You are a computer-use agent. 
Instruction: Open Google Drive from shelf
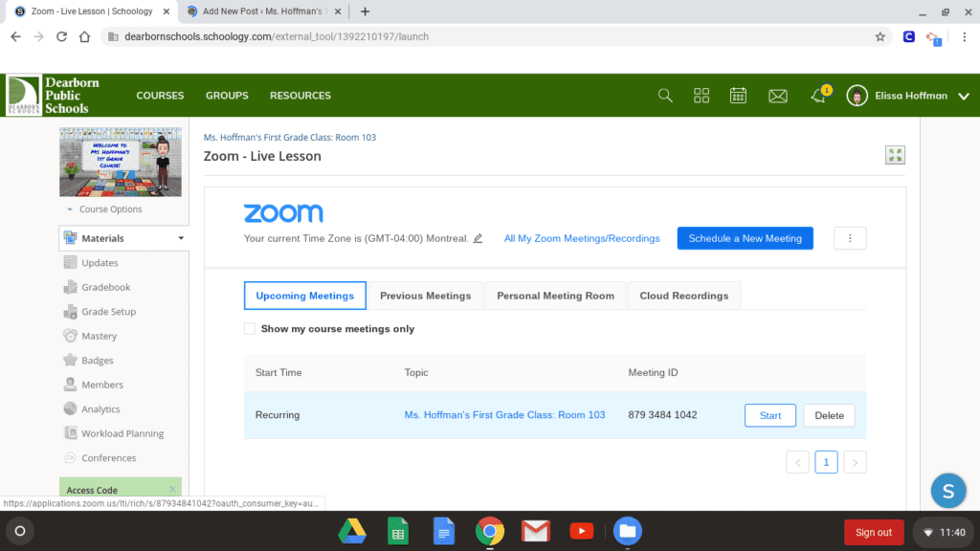pyautogui.click(x=352, y=532)
